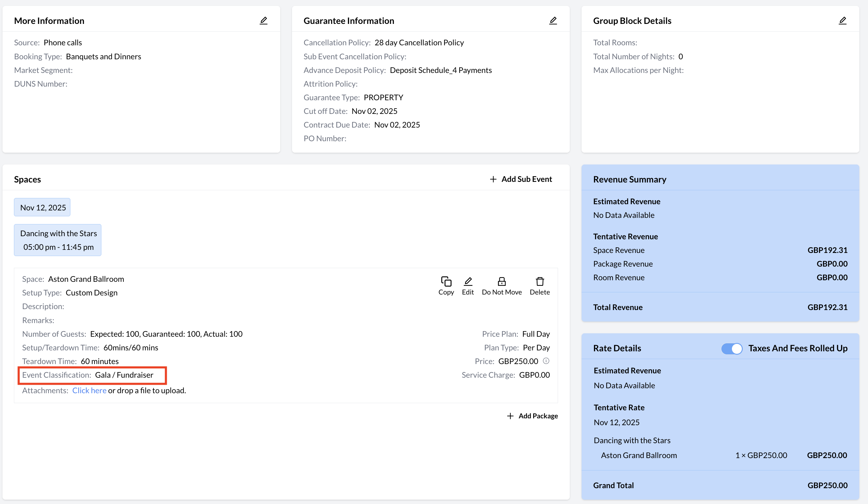Click here link to upload attachment

[x=89, y=391]
